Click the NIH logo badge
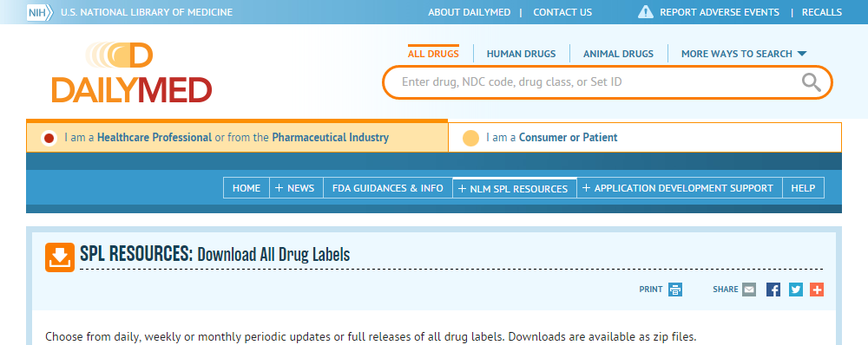 pyautogui.click(x=40, y=12)
